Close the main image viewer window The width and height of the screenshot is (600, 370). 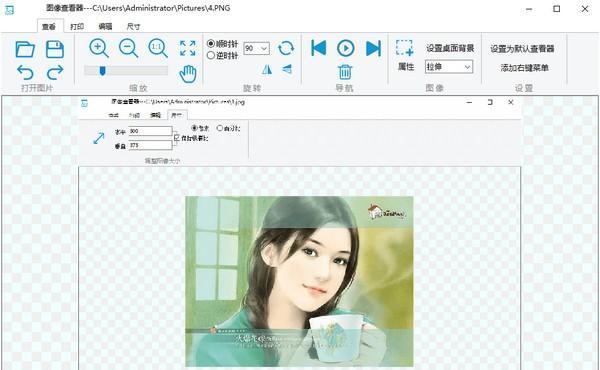click(x=585, y=9)
